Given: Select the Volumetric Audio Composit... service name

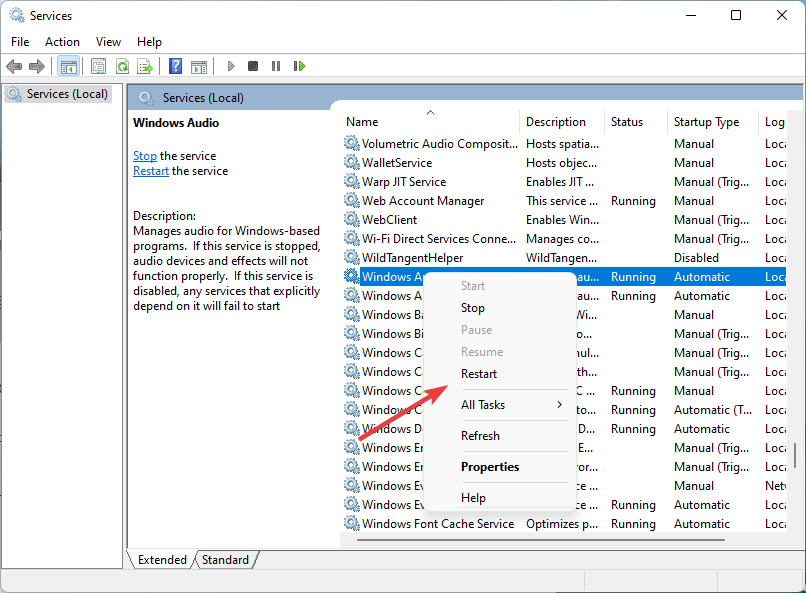Looking at the screenshot, I should (x=439, y=144).
